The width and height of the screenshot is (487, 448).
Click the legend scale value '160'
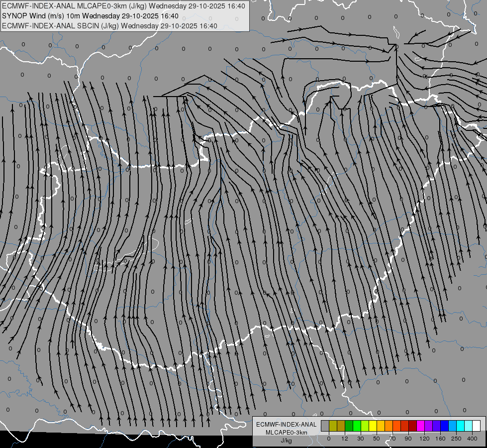pyautogui.click(x=440, y=439)
